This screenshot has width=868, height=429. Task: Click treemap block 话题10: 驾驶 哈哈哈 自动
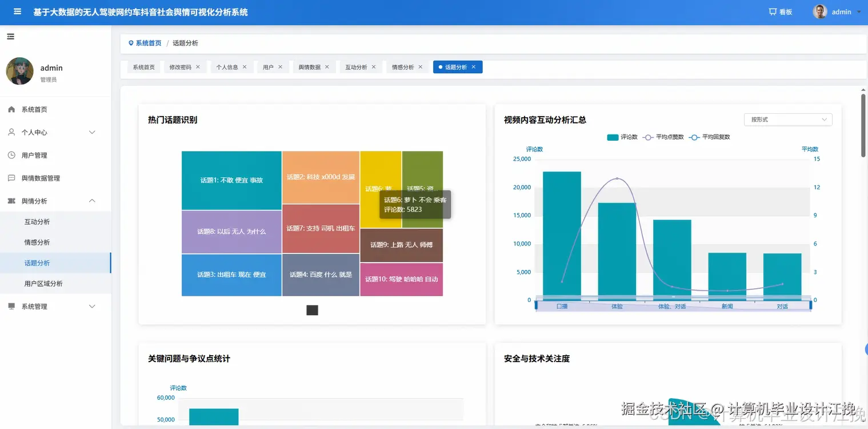tap(402, 279)
